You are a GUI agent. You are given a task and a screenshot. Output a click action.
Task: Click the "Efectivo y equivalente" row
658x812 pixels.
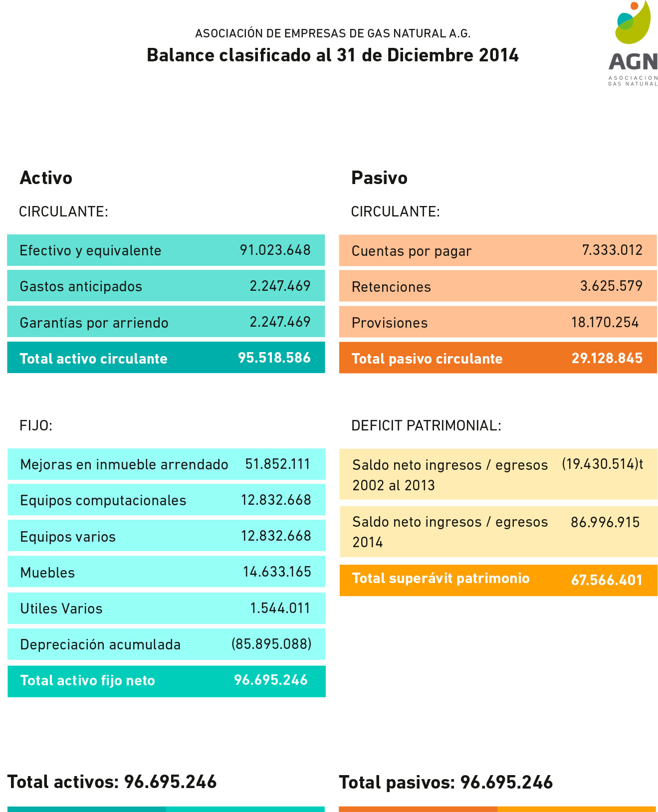[x=166, y=250]
